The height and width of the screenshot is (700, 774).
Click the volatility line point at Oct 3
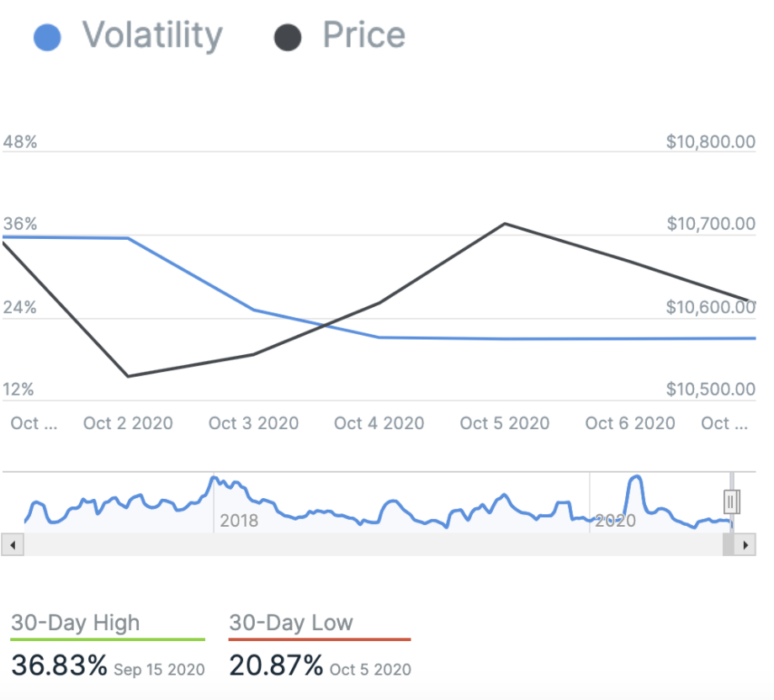[253, 310]
